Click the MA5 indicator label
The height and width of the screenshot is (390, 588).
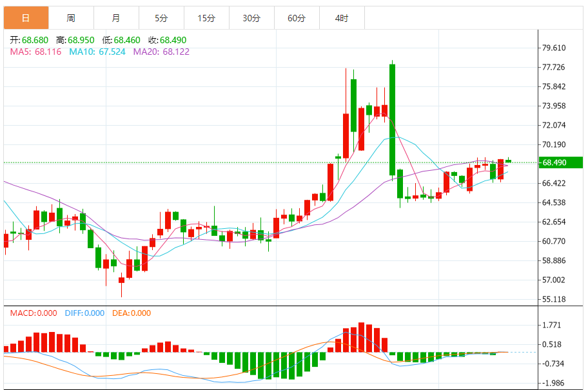coord(35,52)
